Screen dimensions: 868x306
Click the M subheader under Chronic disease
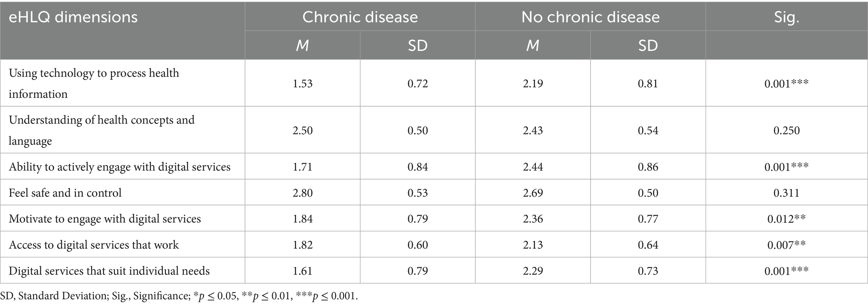point(302,45)
